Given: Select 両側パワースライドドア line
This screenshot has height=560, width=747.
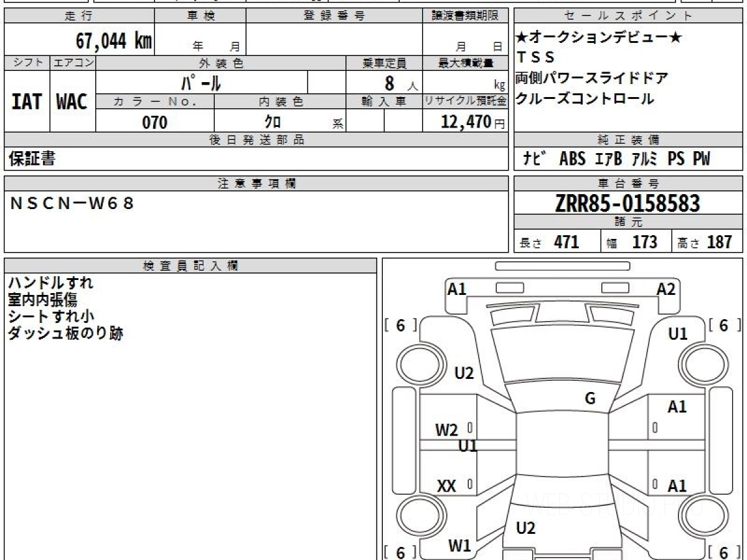Looking at the screenshot, I should [592, 78].
